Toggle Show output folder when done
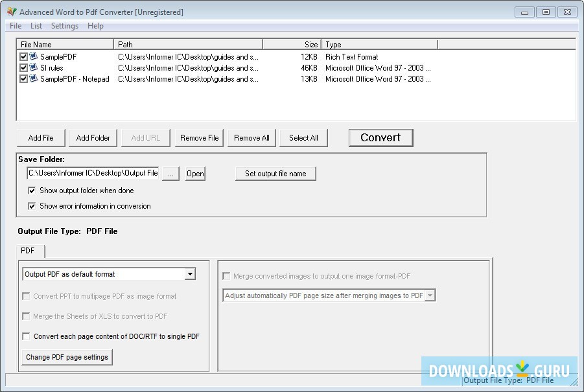 pyautogui.click(x=32, y=190)
